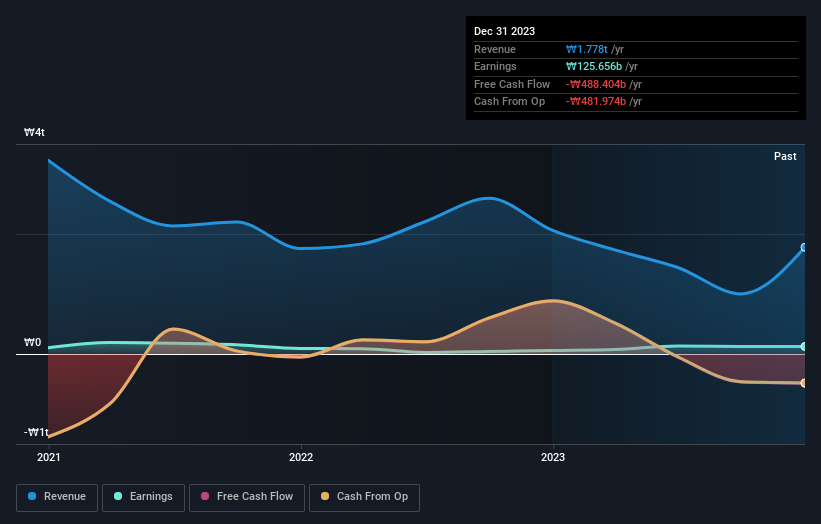Click the blue Revenue legend dot

[32, 496]
